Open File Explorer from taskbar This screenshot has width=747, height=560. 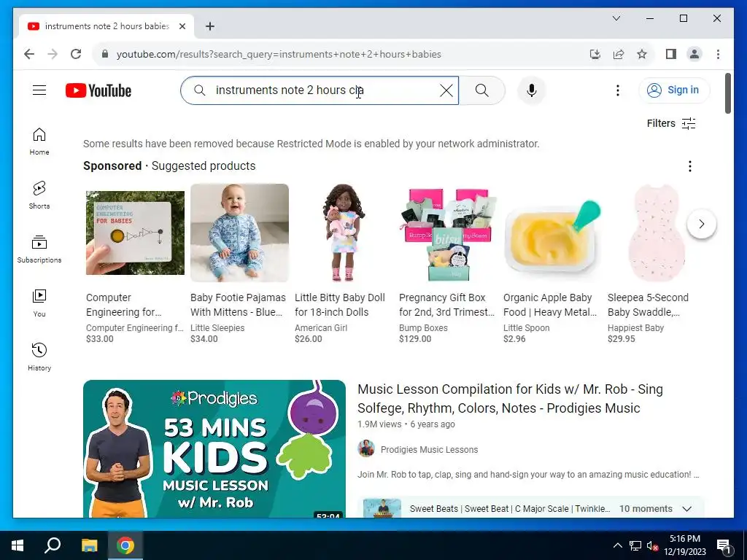click(89, 545)
